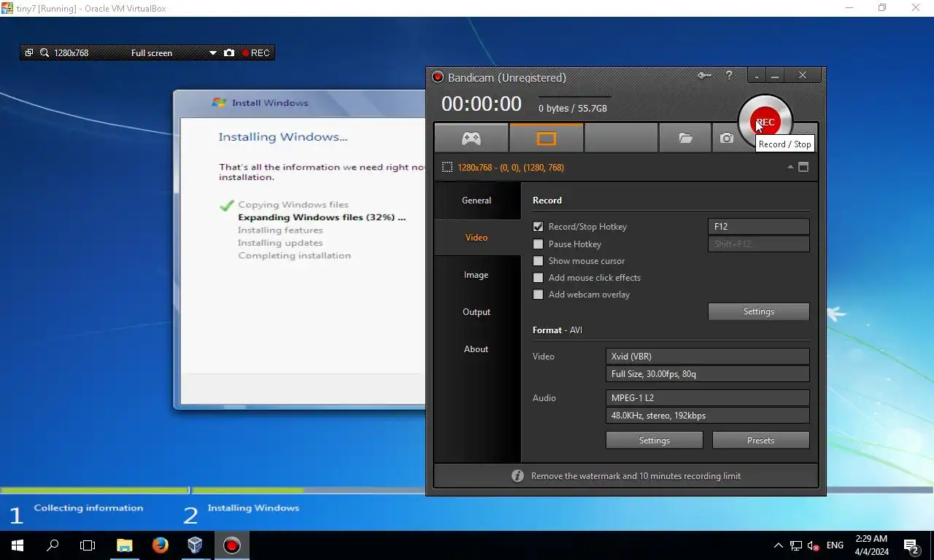Click the Xvid (VBR) video codec field
The image size is (934, 560).
708,357
